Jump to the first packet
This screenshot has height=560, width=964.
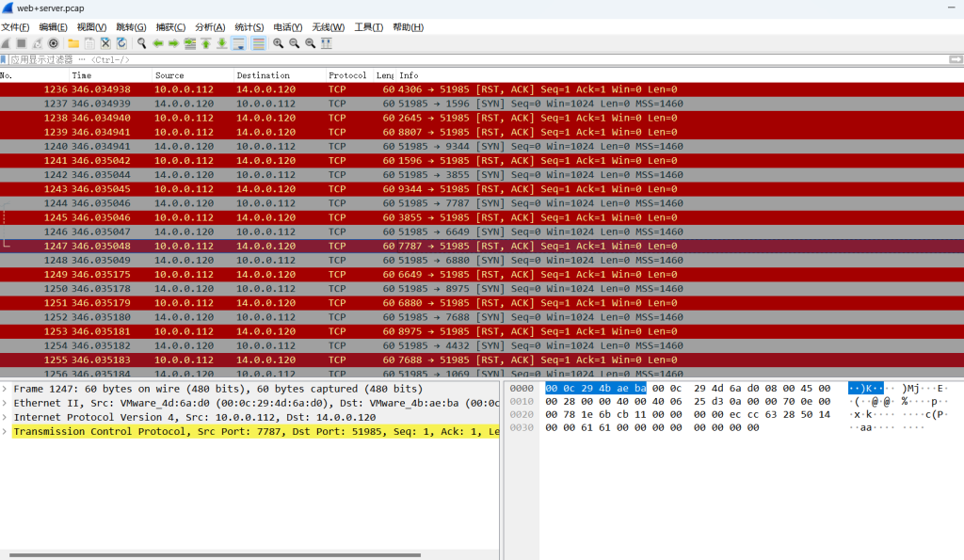tap(206, 43)
